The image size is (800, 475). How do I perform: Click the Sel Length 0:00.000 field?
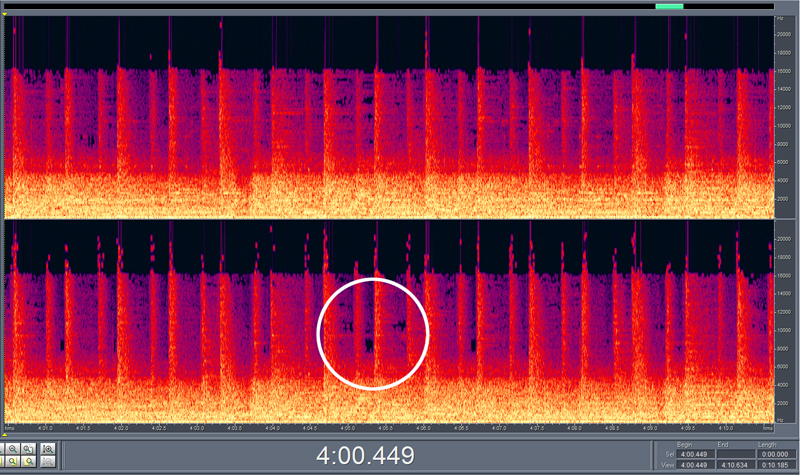coord(775,453)
